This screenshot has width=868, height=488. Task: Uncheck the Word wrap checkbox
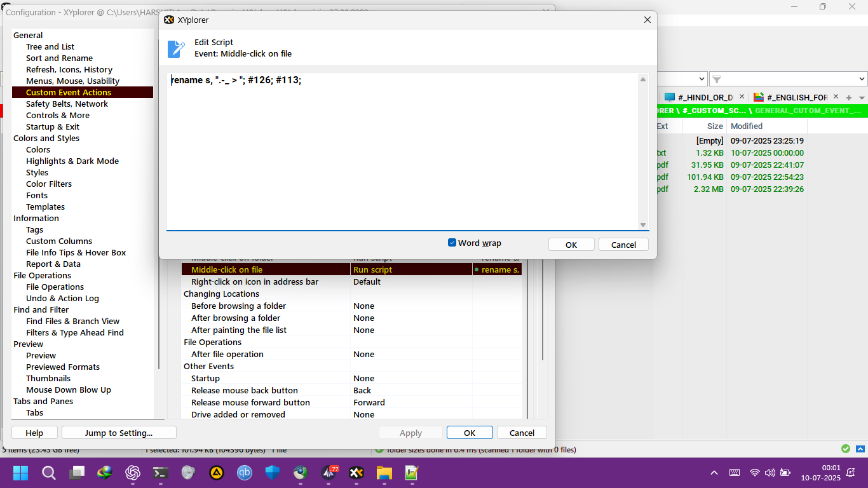(x=452, y=243)
